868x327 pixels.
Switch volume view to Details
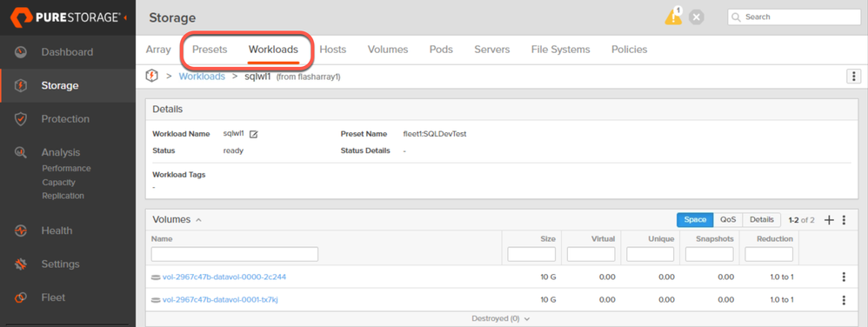[762, 220]
